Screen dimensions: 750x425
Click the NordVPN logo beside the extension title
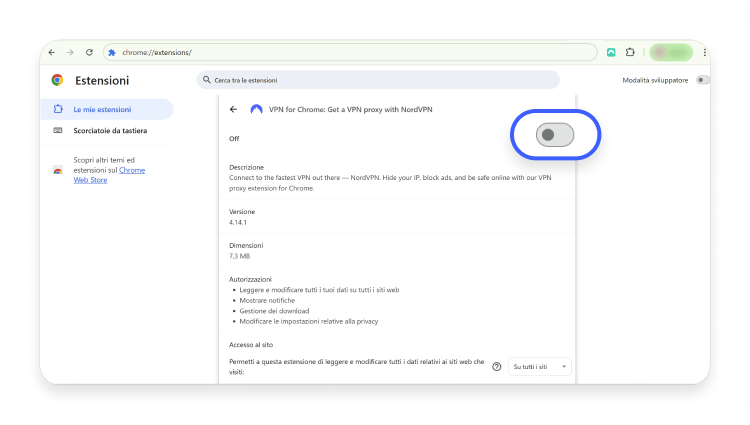point(256,109)
